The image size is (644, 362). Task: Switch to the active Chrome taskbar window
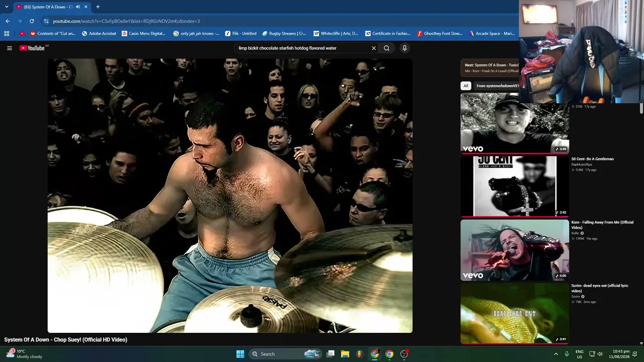coord(375,354)
